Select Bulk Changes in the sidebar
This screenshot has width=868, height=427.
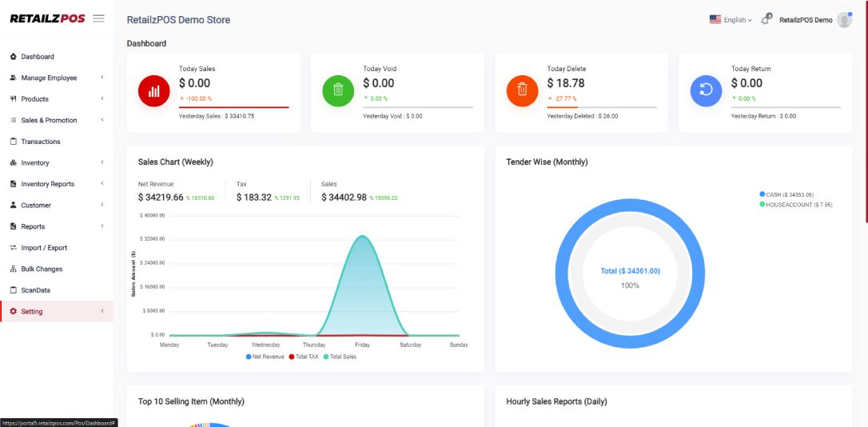click(42, 269)
